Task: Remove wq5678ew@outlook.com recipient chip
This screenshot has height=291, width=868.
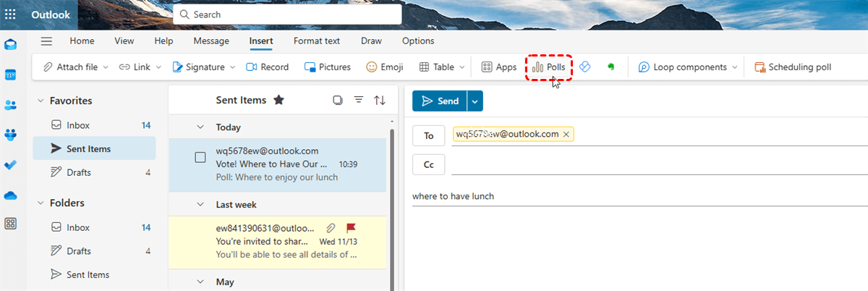Action: pos(566,134)
